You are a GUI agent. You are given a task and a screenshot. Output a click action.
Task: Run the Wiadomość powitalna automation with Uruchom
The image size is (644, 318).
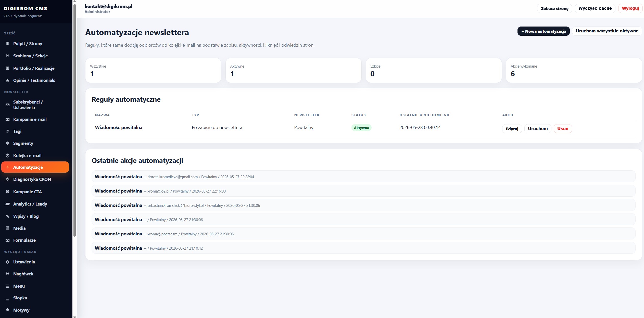click(x=538, y=129)
